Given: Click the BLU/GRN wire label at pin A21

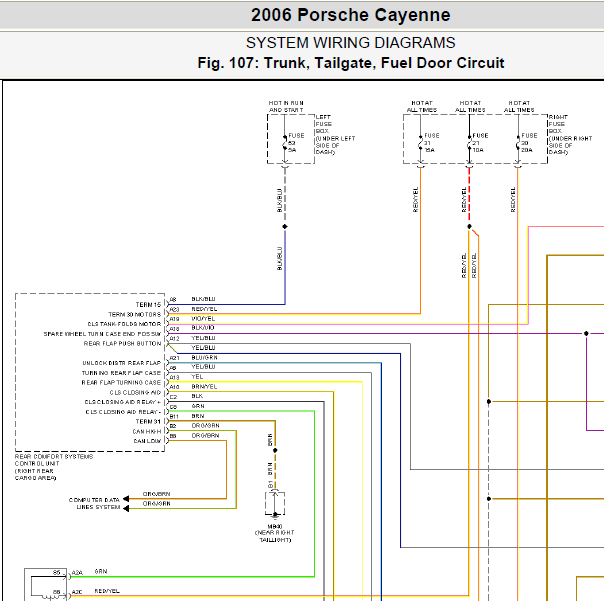Looking at the screenshot, I should click(x=205, y=358).
